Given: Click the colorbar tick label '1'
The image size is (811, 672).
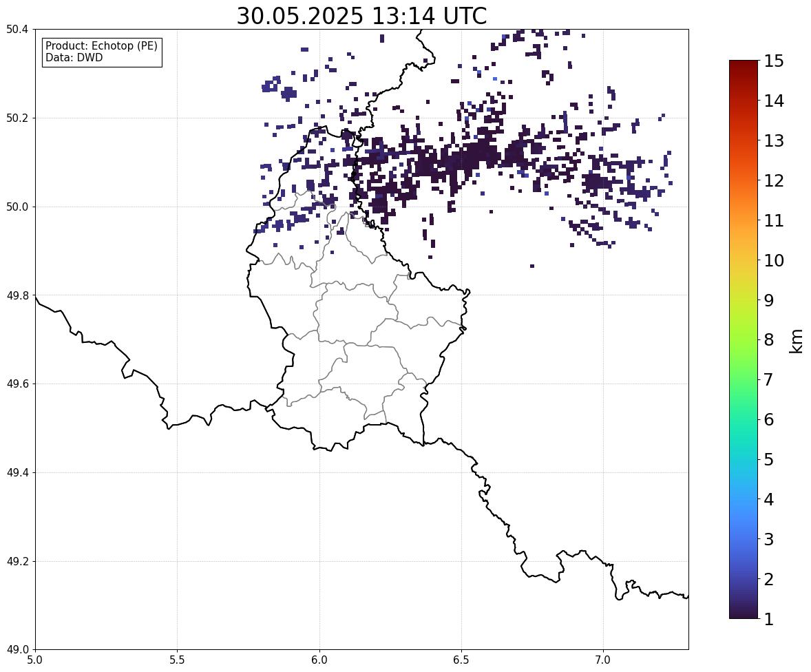Looking at the screenshot, I should [x=769, y=619].
